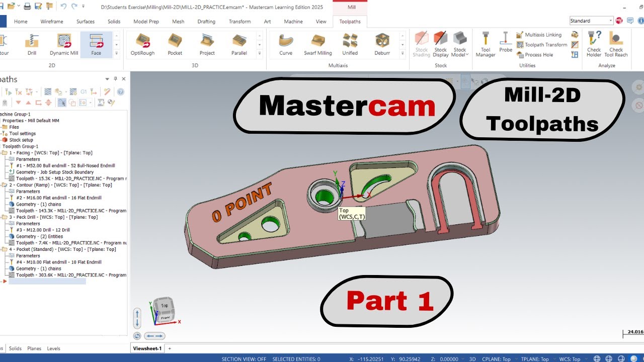The width and height of the screenshot is (644, 362).
Task: Pin the Toolpaths panel
Action: [115, 79]
